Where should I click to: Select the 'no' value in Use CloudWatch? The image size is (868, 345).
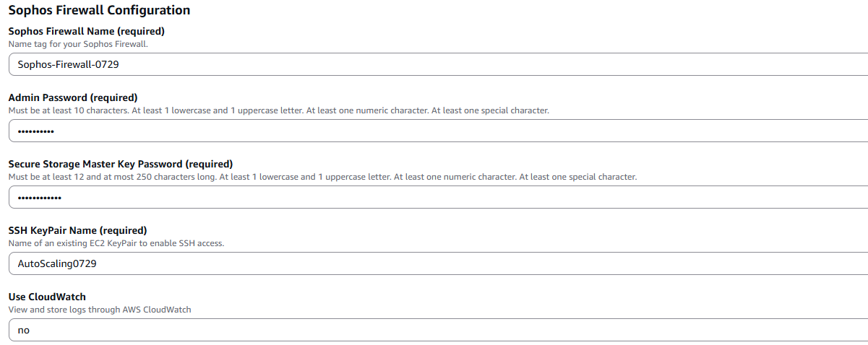tap(23, 330)
